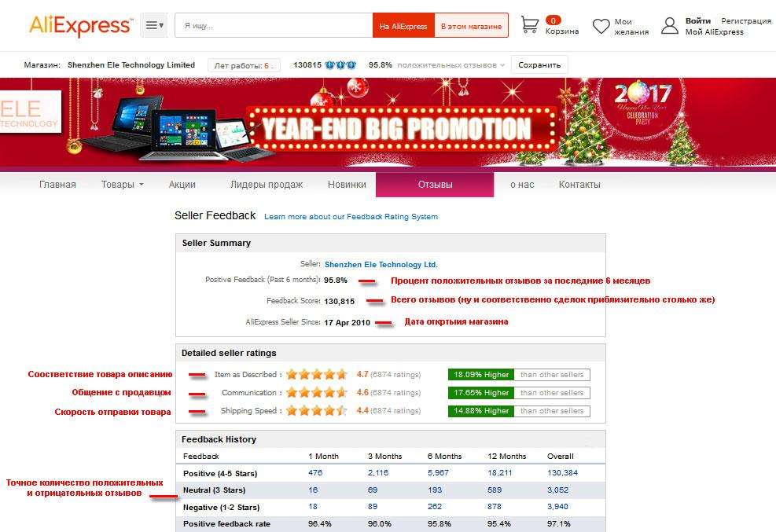Click the seller since date '17 Apr 2010'
This screenshot has height=532, width=776.
[347, 322]
